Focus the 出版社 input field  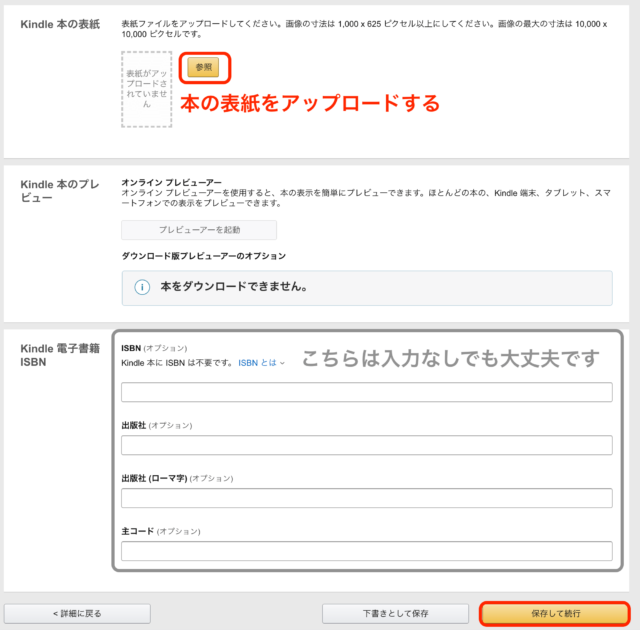coord(367,445)
